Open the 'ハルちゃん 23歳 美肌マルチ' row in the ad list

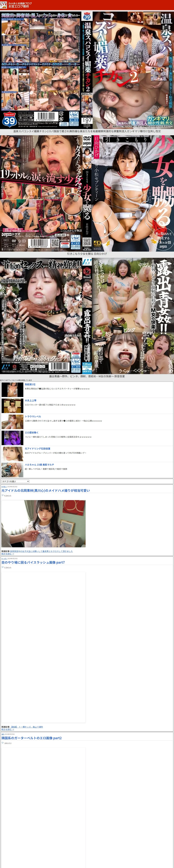click(87, 470)
